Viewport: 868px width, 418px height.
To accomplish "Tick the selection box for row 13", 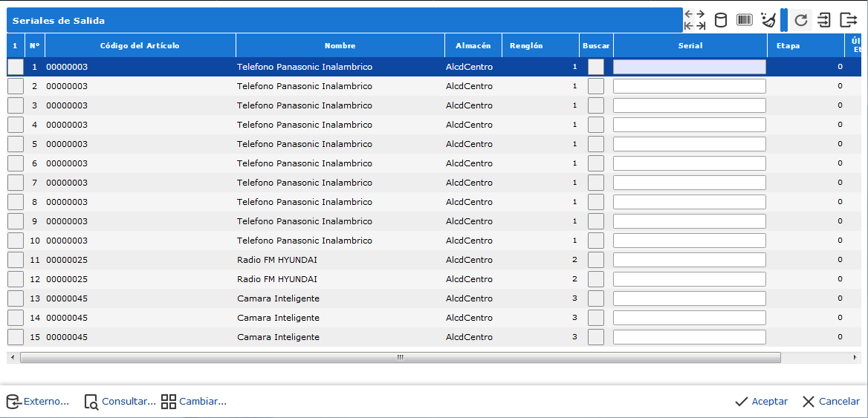I will tap(16, 298).
